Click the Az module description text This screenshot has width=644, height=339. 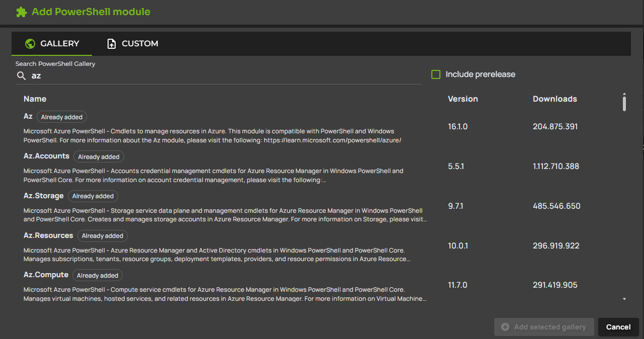(212, 136)
